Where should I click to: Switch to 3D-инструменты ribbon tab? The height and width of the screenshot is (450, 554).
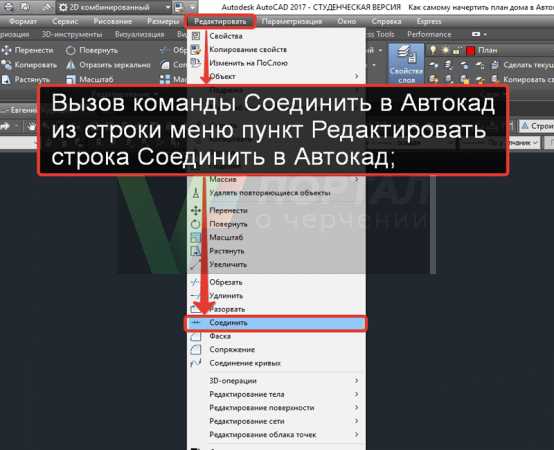tap(72, 35)
